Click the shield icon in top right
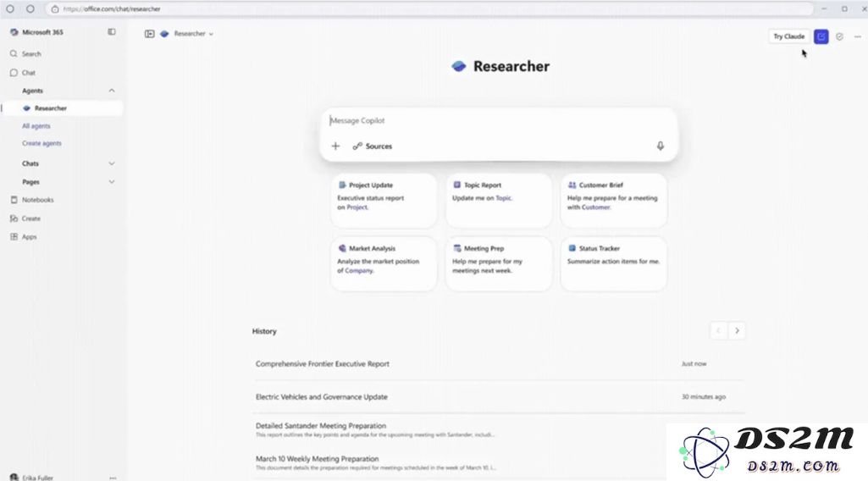This screenshot has width=868, height=481. click(839, 36)
